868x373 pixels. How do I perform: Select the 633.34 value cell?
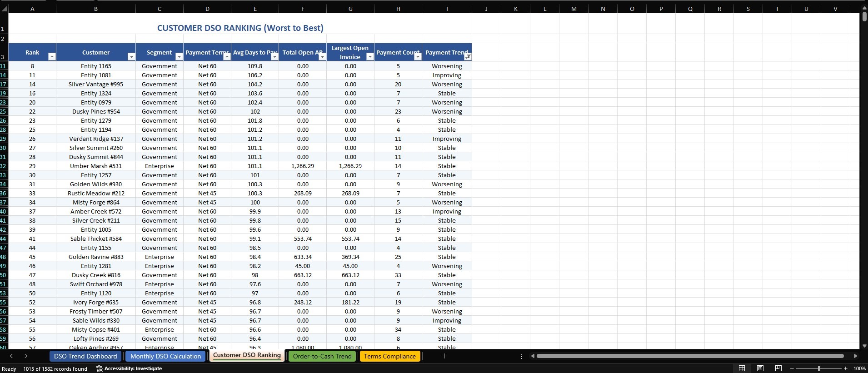click(303, 257)
